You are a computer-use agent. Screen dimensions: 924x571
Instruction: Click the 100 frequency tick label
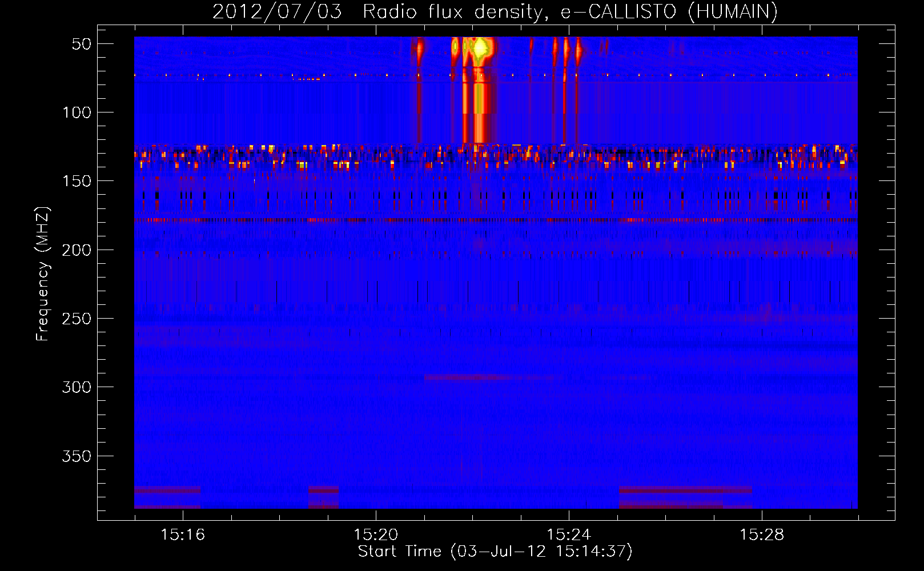coord(77,112)
